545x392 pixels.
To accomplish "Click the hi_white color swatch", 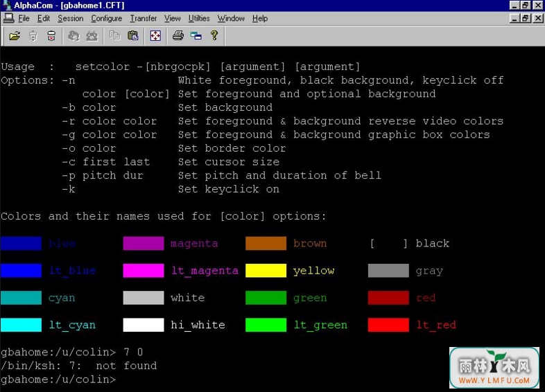I will 144,325.
